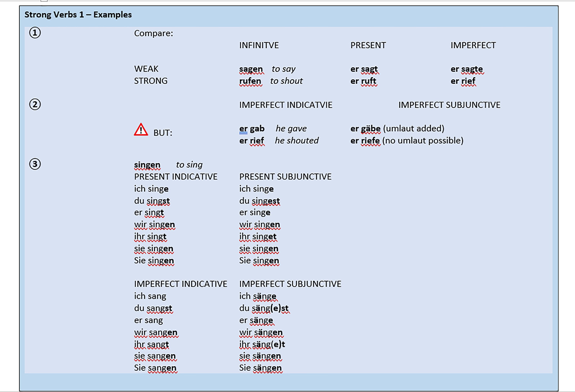This screenshot has height=392, width=575.
Task: Select the circled number 3 marker
Action: click(35, 164)
